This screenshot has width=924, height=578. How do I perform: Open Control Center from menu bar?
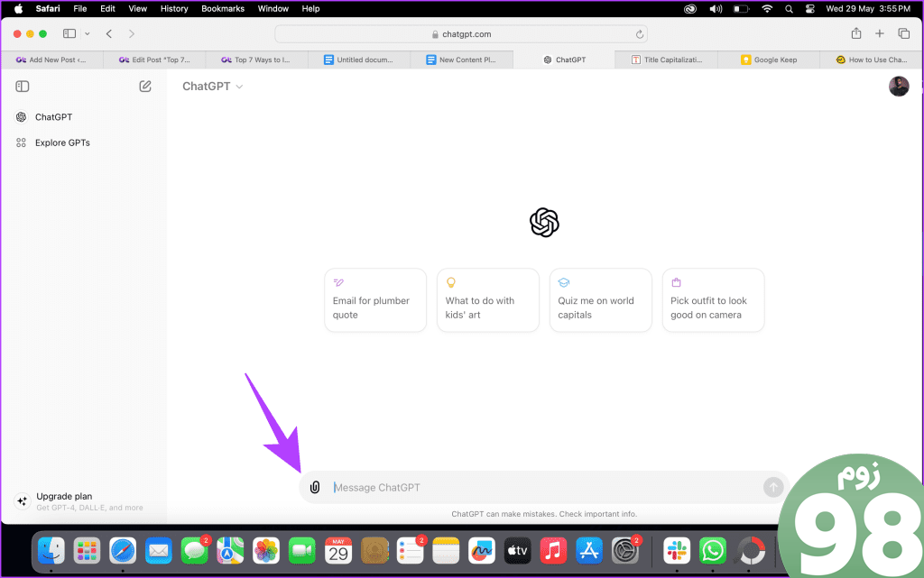click(809, 9)
